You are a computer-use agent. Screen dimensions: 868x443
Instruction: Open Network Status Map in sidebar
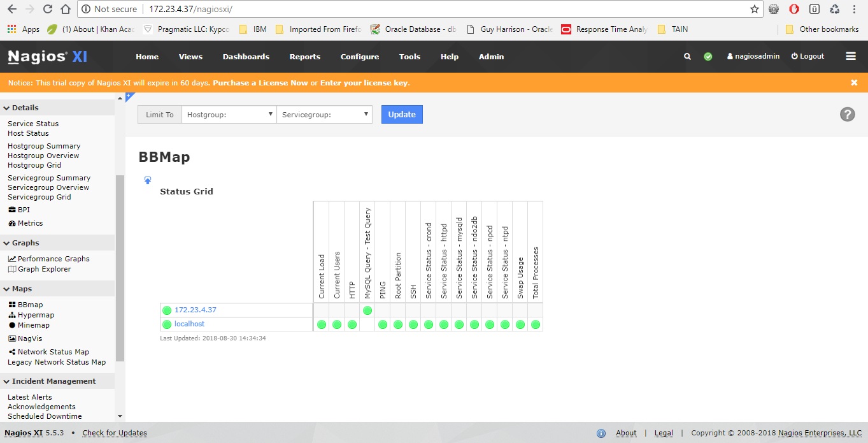point(48,352)
